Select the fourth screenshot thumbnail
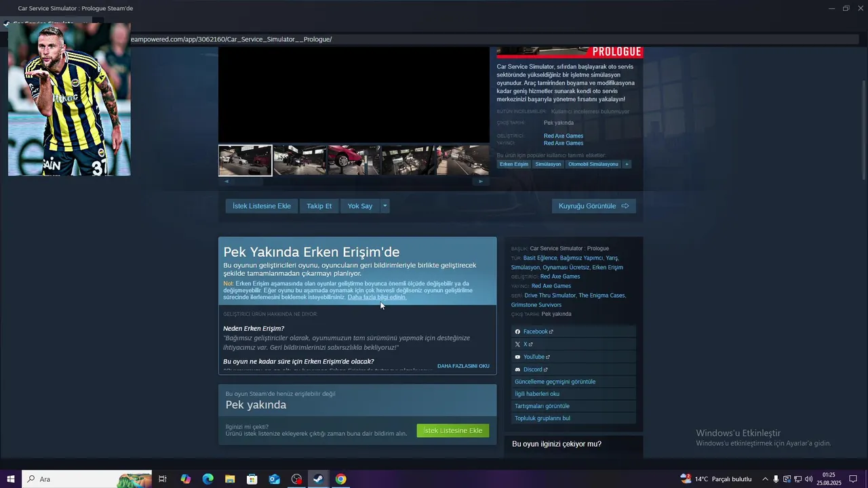Screen dimensions: 868x488 408,161
